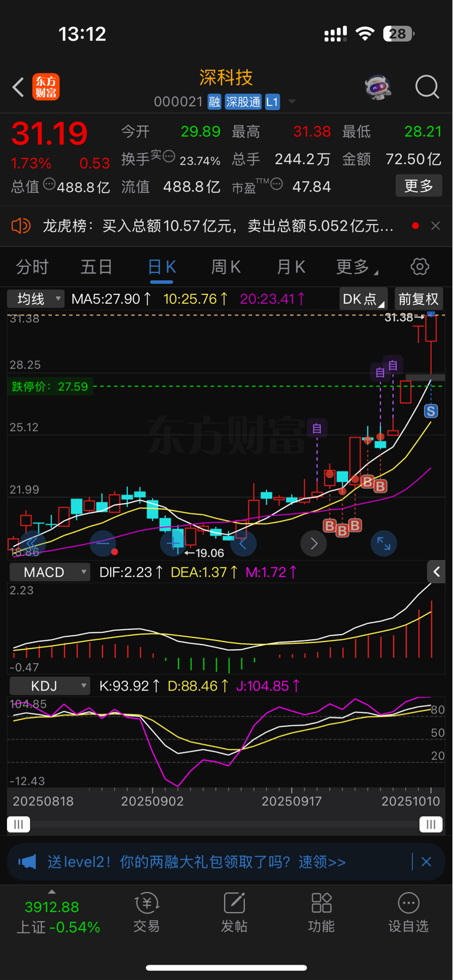The width and height of the screenshot is (453, 980).
Task: Toggle the DK点 option
Action: 363,299
